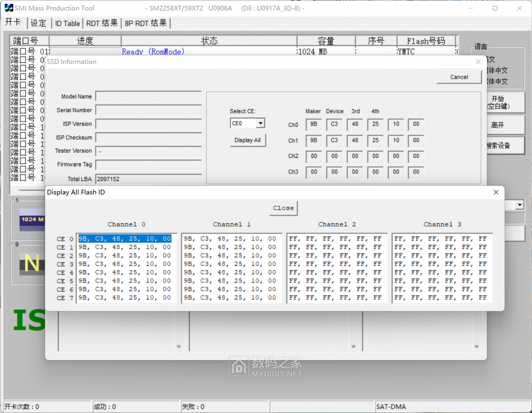The width and height of the screenshot is (532, 413).
Task: Click the Display All button
Action: click(x=248, y=140)
